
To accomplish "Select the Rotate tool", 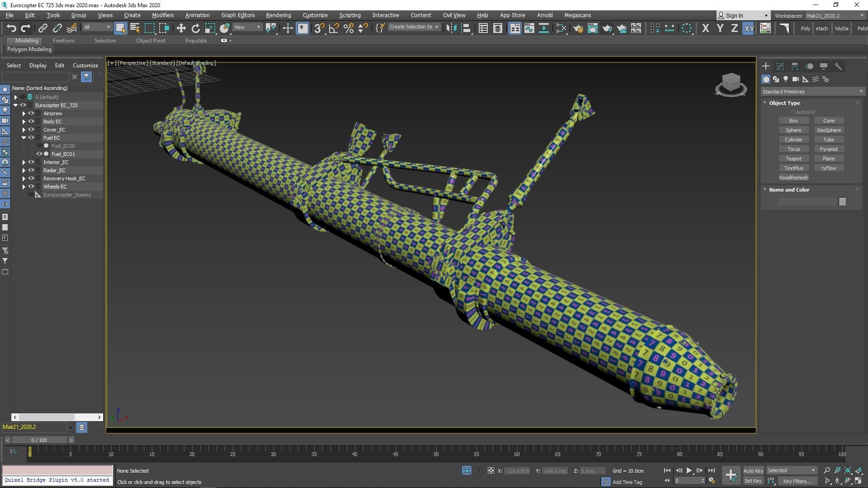I will [195, 28].
